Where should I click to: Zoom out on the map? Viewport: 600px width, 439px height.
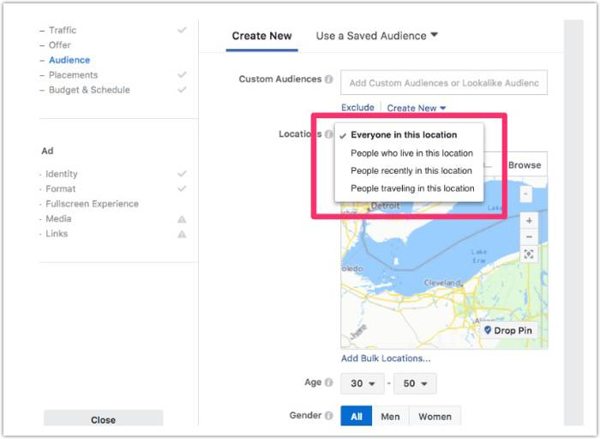[x=529, y=237]
